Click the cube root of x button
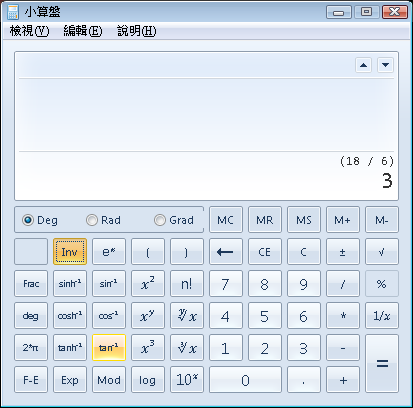 (x=187, y=348)
